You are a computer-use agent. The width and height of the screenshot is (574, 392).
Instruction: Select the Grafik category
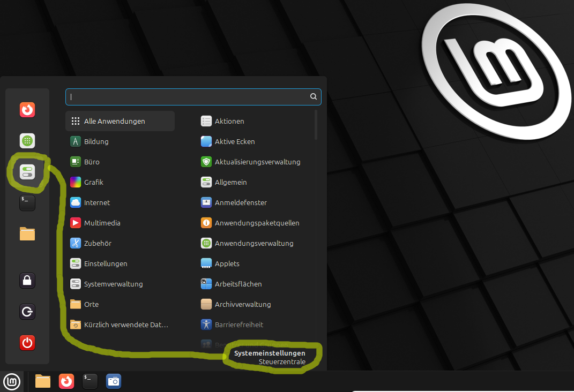pos(120,182)
